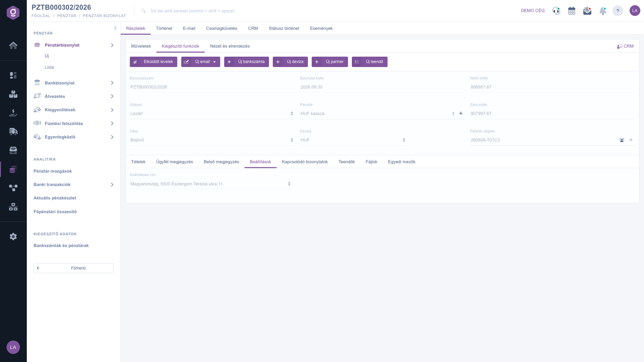Open the home icon in the dark sidebar

click(x=13, y=46)
